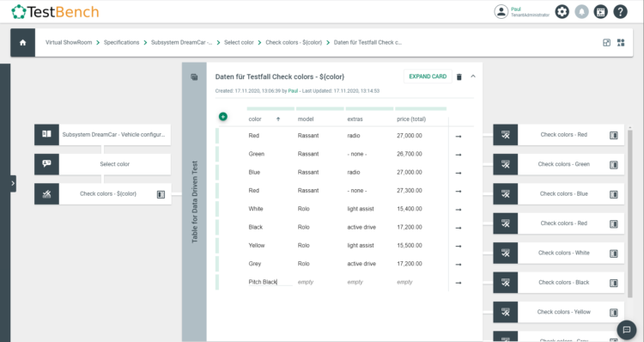Click test icon of Check colors - Yellow card
The width and height of the screenshot is (644, 342).
(x=505, y=312)
